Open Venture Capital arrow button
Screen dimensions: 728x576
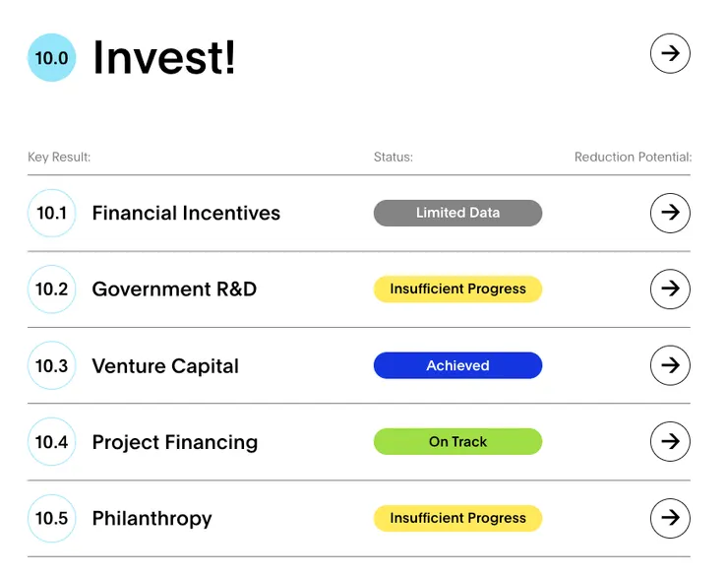coord(670,365)
